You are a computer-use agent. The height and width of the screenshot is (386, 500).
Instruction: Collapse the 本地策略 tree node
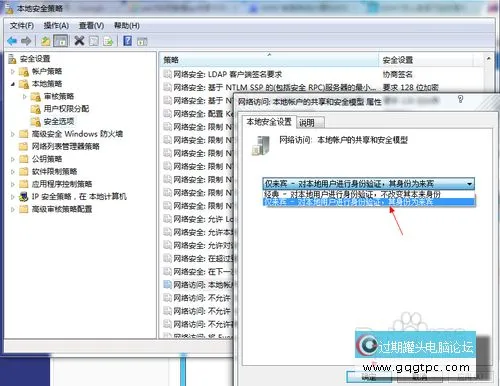[13, 84]
